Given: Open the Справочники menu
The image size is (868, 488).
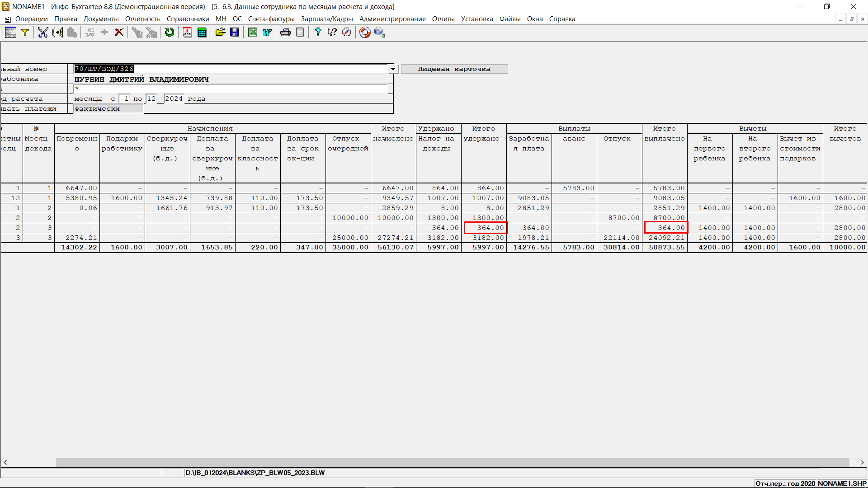Looking at the screenshot, I should (x=188, y=19).
